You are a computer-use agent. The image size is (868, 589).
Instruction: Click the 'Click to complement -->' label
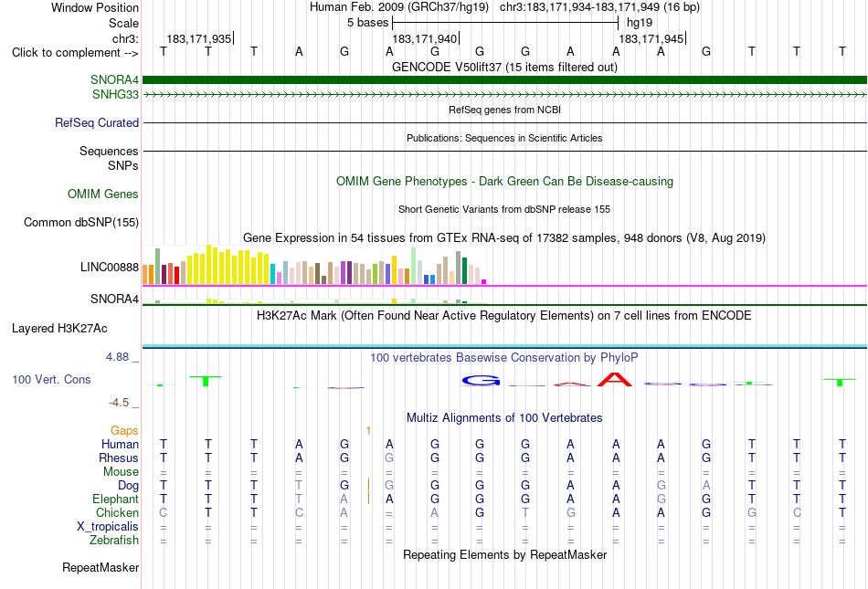[75, 53]
